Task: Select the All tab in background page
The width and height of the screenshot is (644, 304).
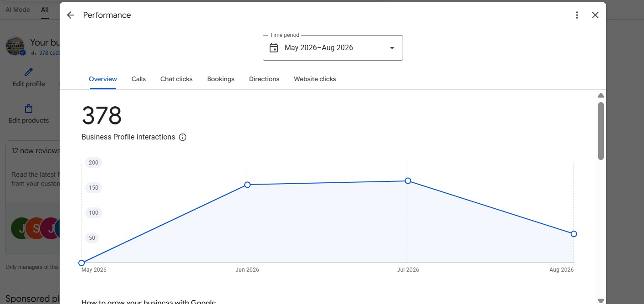Action: click(45, 10)
